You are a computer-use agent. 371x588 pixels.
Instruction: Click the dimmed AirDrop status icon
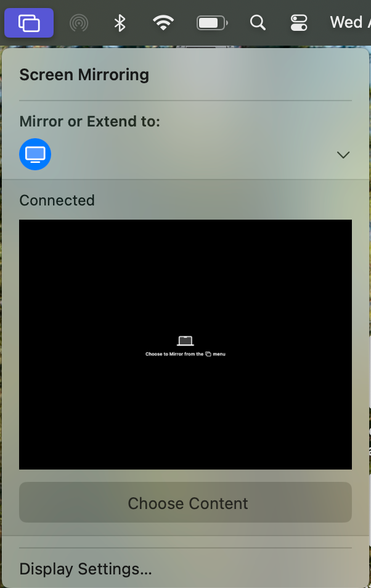79,23
